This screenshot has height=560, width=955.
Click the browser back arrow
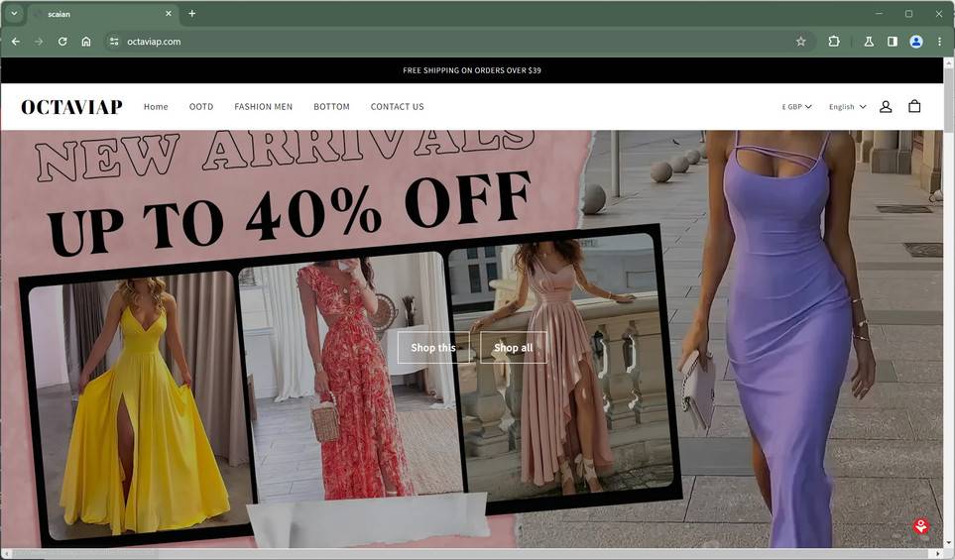[x=16, y=42]
